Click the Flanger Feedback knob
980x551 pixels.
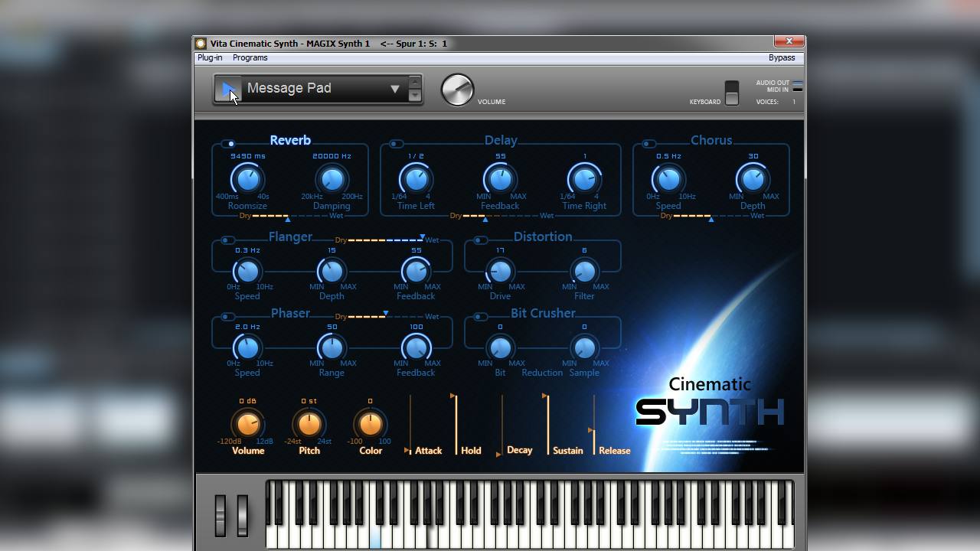(416, 271)
